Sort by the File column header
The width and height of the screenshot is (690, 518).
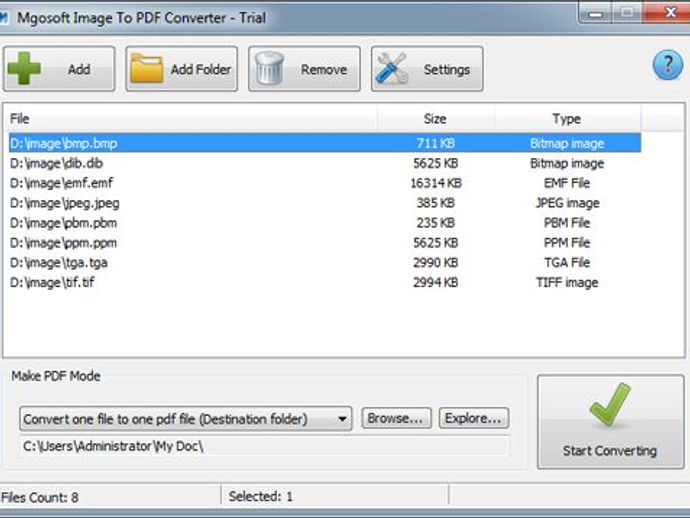(x=191, y=119)
